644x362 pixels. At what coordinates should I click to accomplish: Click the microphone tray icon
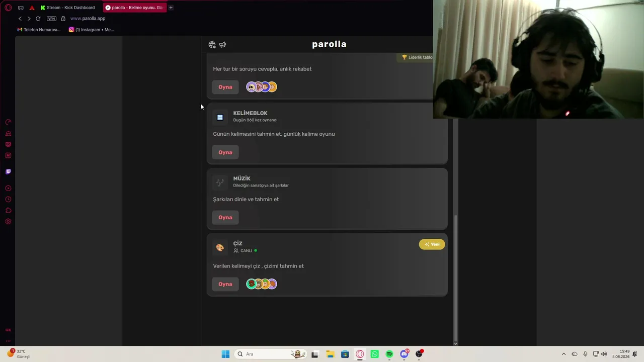coord(585,354)
